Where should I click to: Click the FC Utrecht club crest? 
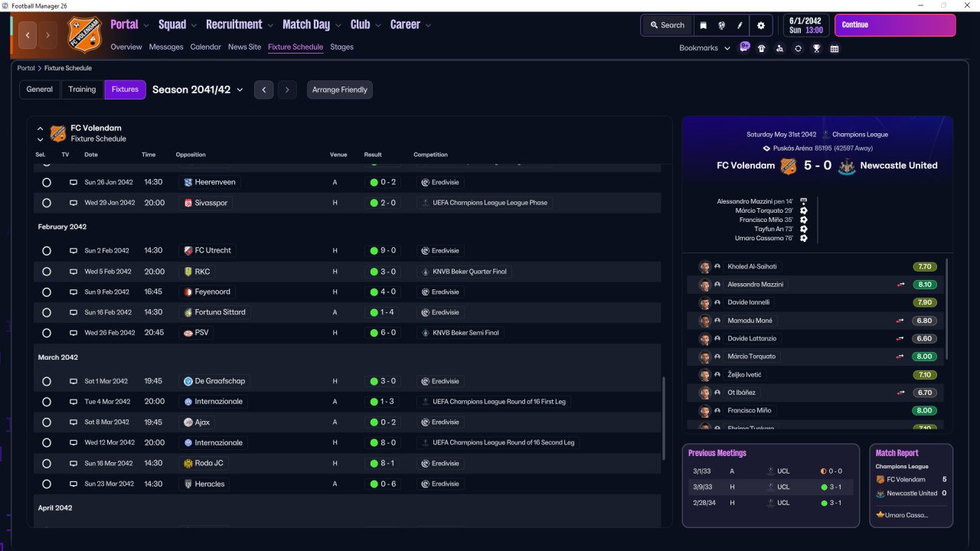188,250
